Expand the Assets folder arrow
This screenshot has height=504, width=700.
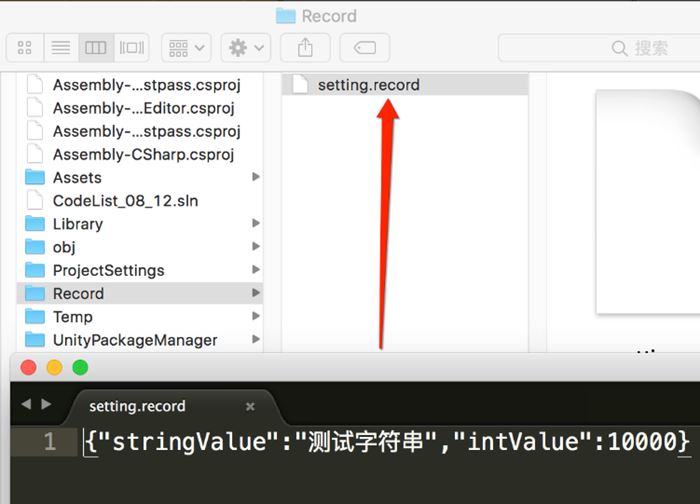(256, 177)
